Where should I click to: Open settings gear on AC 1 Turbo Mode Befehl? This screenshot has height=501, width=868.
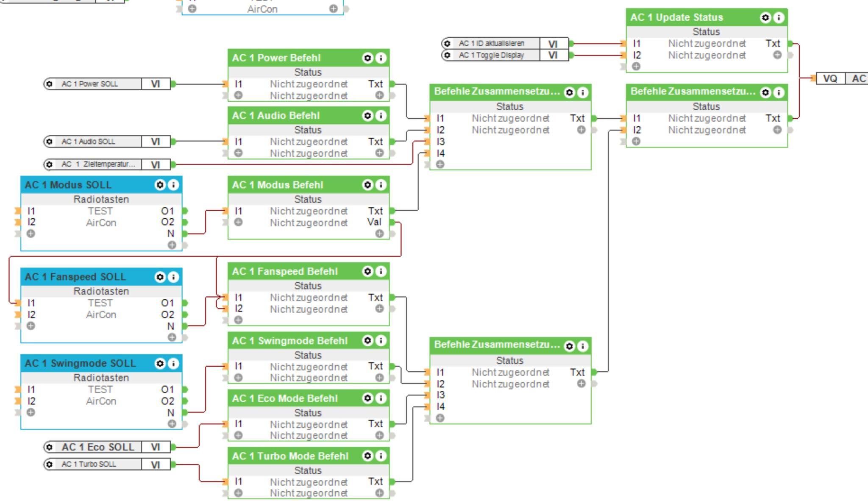tap(367, 456)
